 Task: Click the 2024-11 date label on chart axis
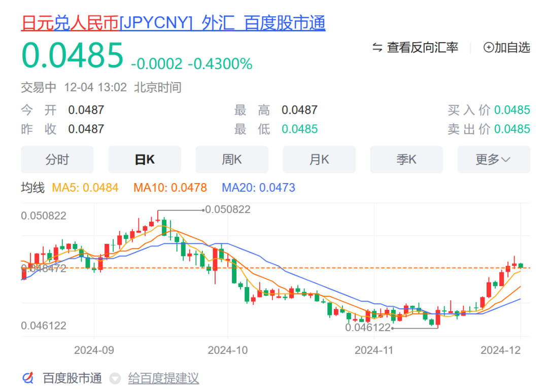pyautogui.click(x=374, y=350)
